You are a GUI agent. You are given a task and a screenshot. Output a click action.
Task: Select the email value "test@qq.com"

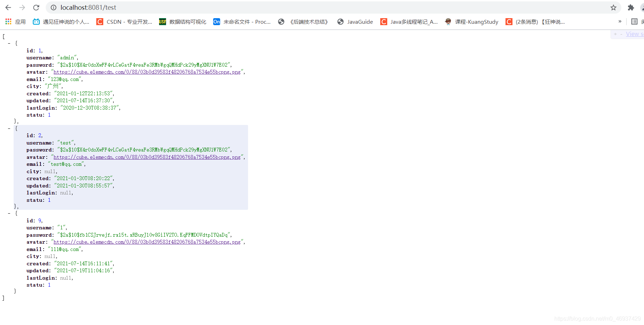(66, 164)
